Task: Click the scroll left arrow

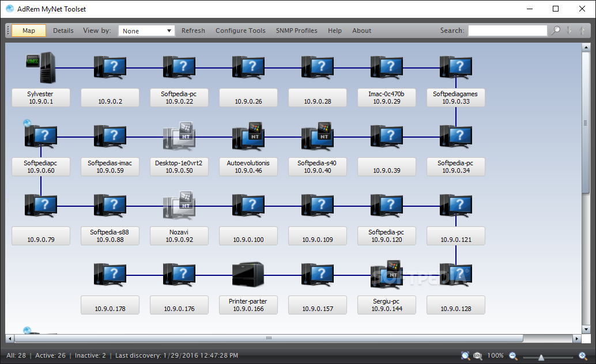Action: (x=10, y=338)
